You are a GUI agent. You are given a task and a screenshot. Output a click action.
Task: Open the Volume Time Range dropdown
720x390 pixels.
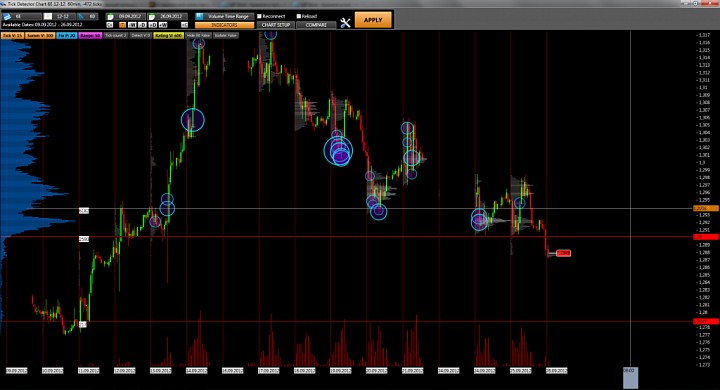[x=225, y=16]
